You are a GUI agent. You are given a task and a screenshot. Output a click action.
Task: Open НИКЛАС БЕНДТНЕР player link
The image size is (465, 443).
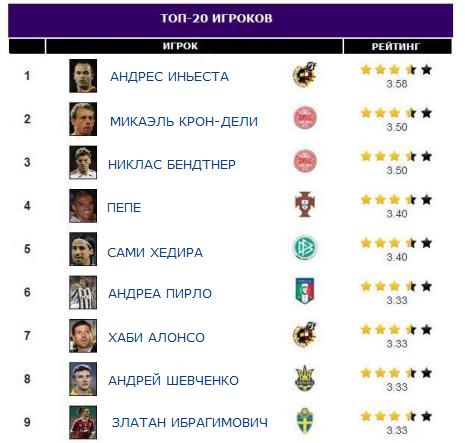click(x=172, y=164)
